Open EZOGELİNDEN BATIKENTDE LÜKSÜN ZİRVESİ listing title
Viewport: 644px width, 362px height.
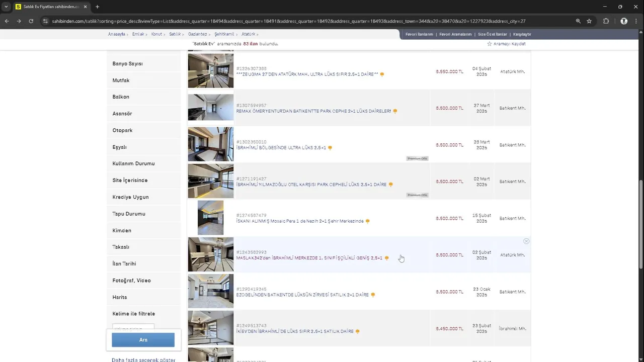point(302,295)
